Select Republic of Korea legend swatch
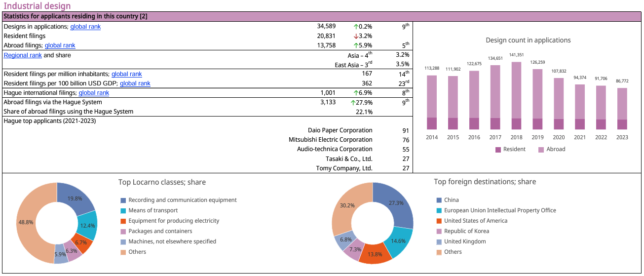644x276 pixels. click(439, 232)
